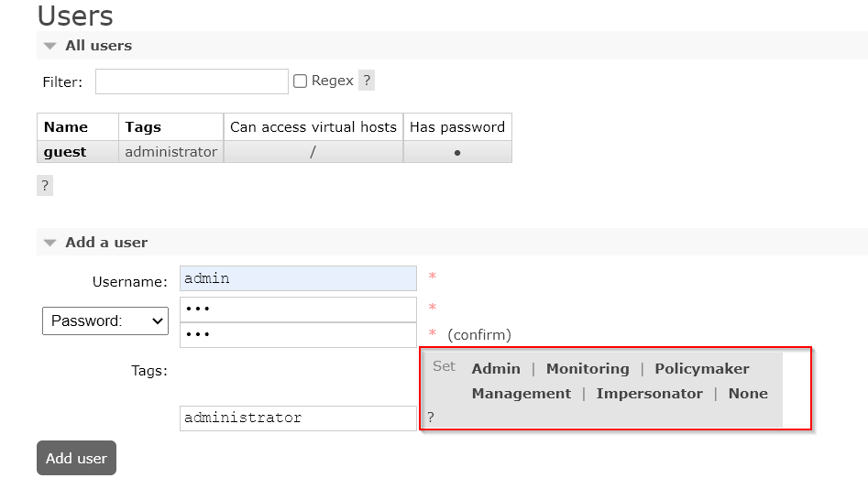Open the guest user entry

click(x=65, y=152)
